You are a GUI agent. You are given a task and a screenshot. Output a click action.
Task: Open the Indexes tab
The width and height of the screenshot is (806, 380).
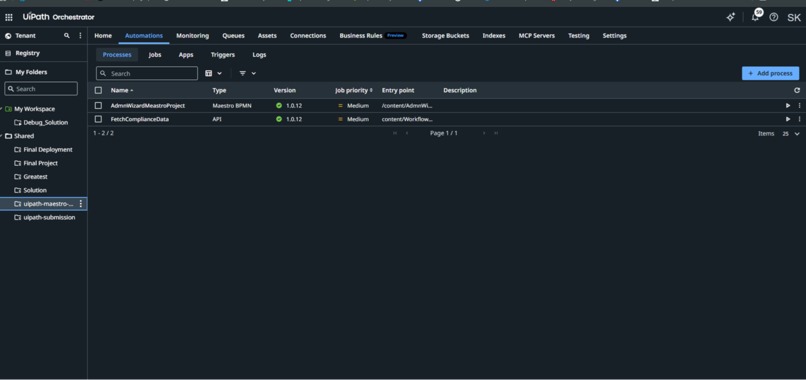click(x=493, y=35)
